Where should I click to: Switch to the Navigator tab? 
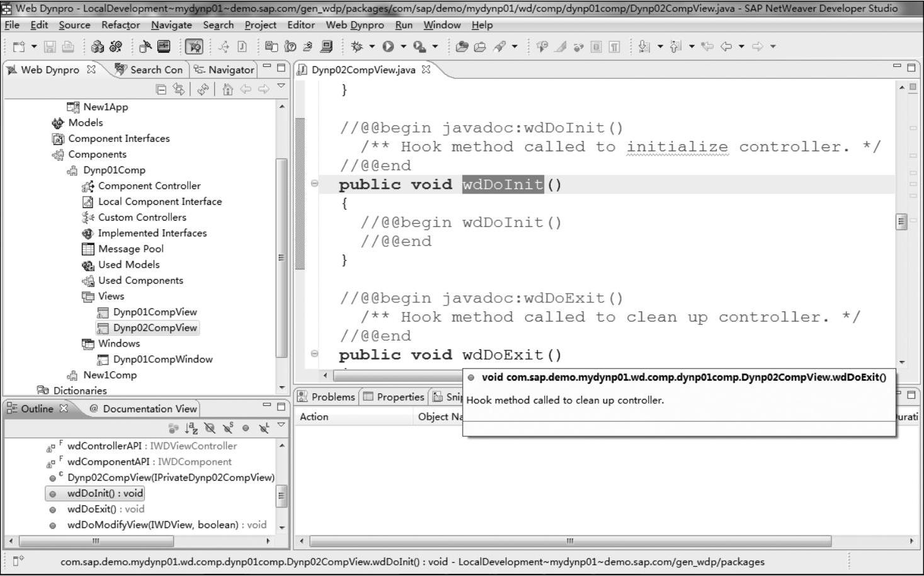click(225, 70)
